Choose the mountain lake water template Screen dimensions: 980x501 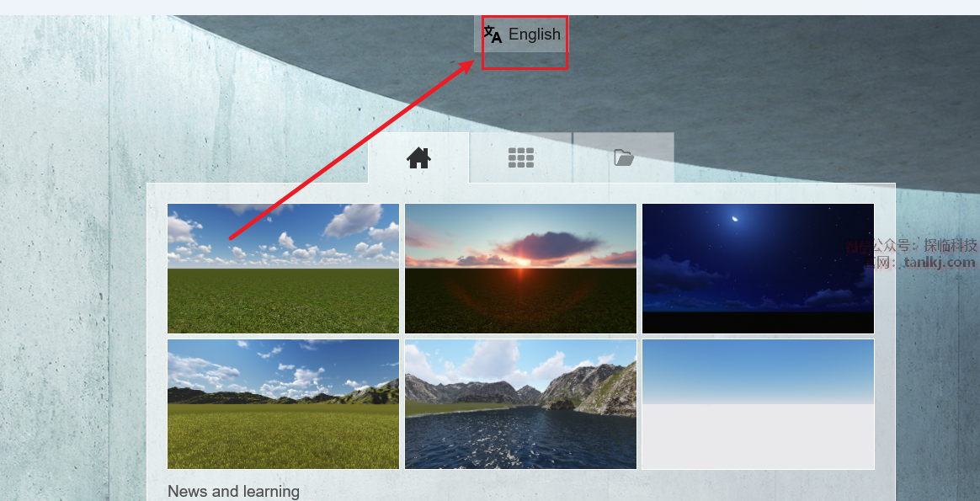520,404
